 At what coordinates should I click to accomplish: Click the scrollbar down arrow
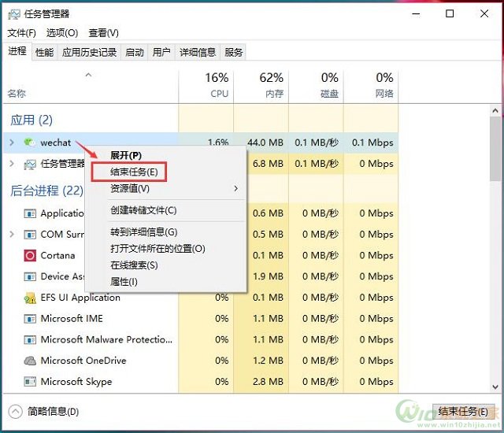coord(495,387)
